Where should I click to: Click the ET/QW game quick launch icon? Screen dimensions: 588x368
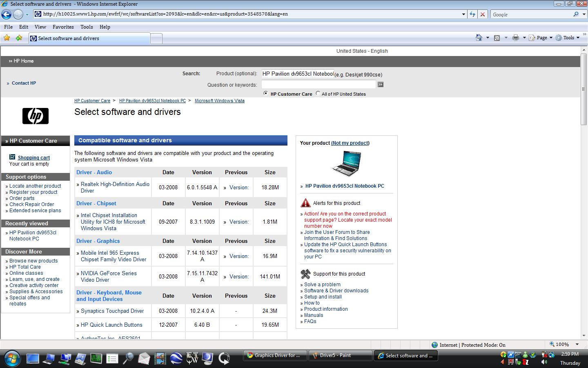tap(192, 358)
